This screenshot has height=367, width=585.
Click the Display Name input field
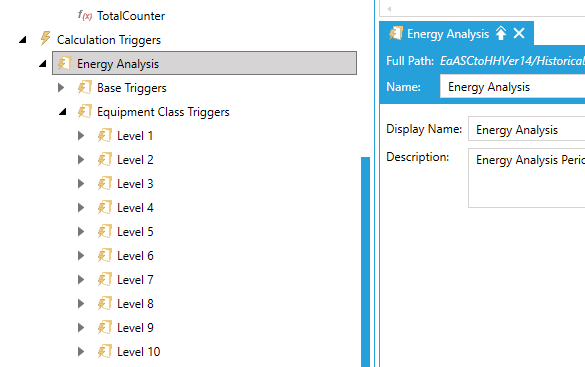pyautogui.click(x=526, y=129)
